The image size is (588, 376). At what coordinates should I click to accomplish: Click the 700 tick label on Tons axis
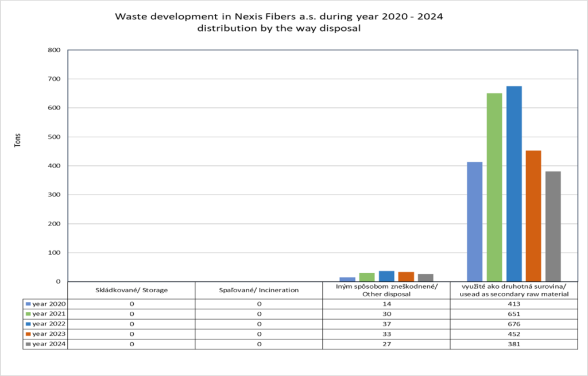click(x=55, y=79)
